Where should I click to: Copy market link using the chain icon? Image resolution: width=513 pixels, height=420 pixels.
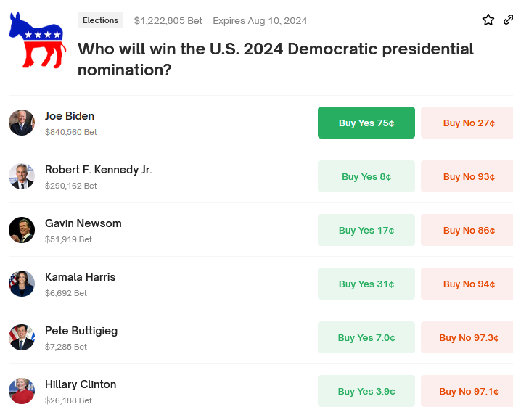tap(508, 20)
